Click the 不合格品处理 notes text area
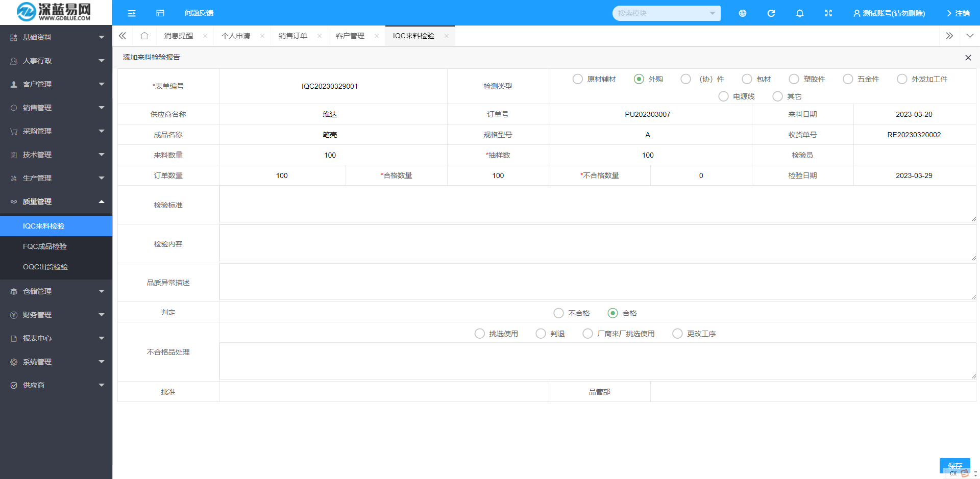Viewport: 980px width, 479px height. click(x=598, y=362)
